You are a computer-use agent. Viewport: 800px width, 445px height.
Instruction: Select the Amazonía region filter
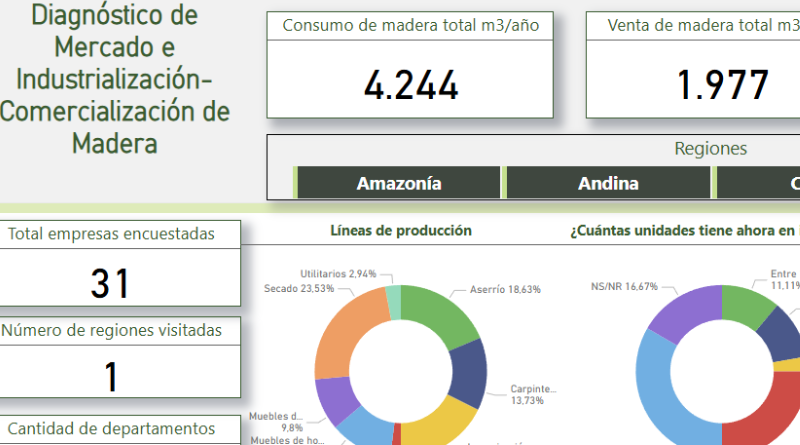coord(399,183)
